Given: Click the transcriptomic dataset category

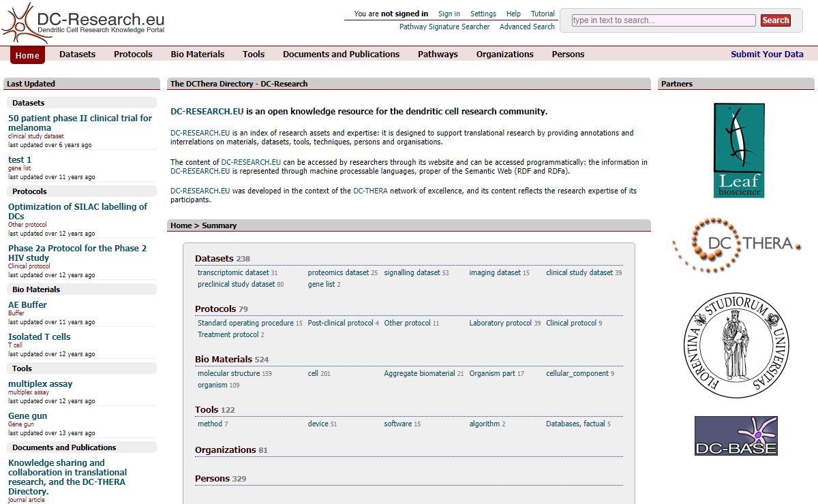Looking at the screenshot, I should click(233, 272).
